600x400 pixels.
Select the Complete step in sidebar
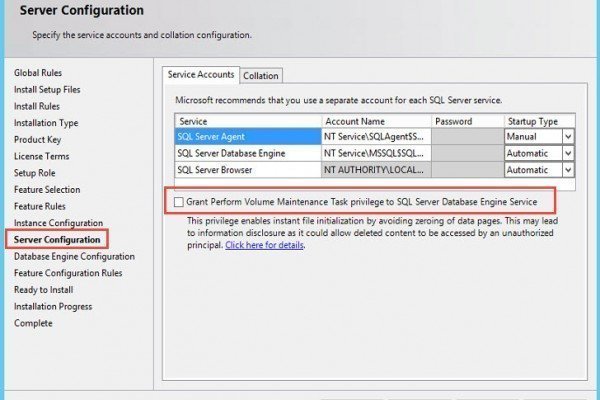[33, 323]
